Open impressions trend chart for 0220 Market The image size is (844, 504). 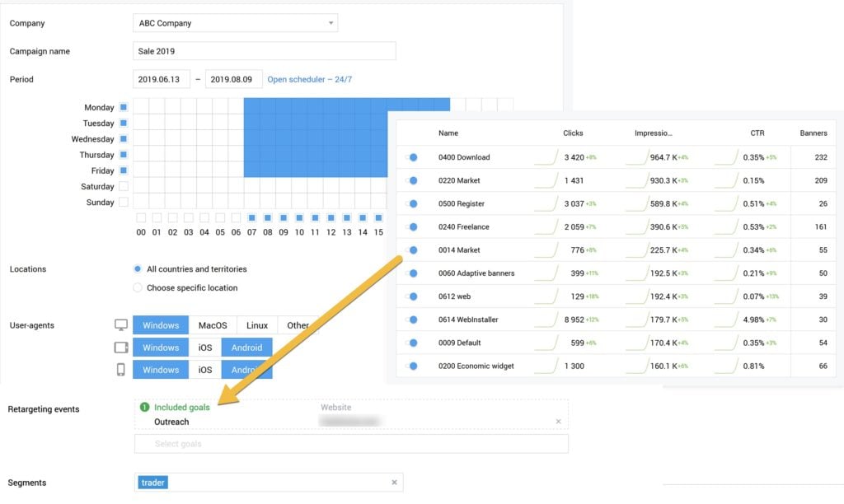[637, 180]
